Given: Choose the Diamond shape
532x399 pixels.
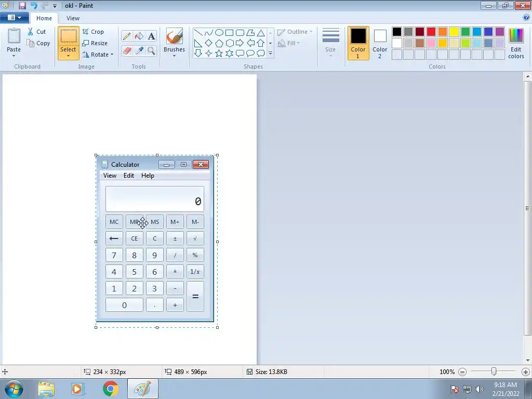Looking at the screenshot, I should point(209,43).
